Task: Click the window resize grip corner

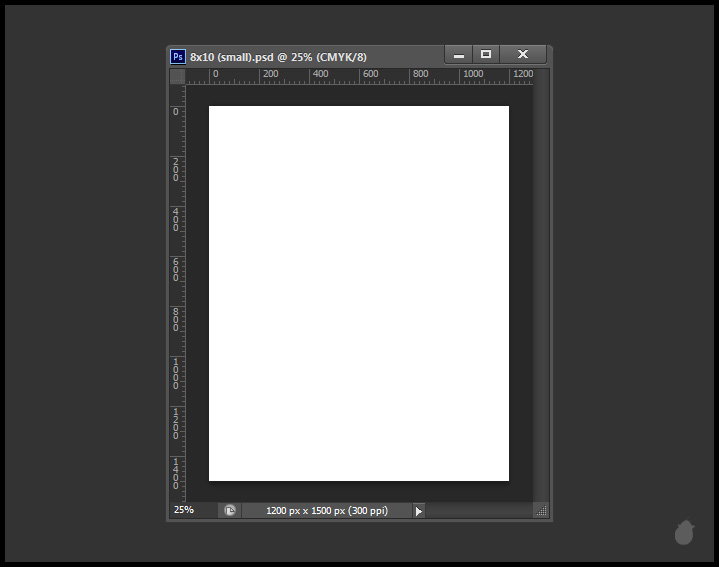Action: (x=541, y=511)
